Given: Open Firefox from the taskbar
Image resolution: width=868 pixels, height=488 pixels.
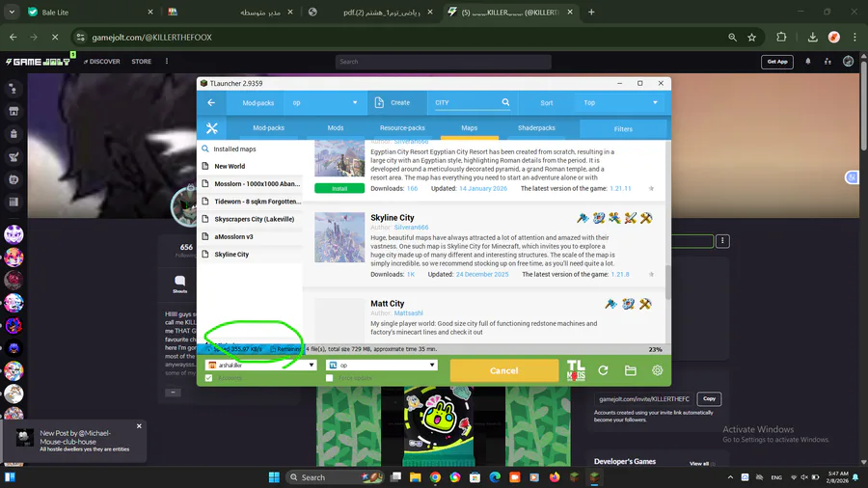Looking at the screenshot, I should 555,477.
